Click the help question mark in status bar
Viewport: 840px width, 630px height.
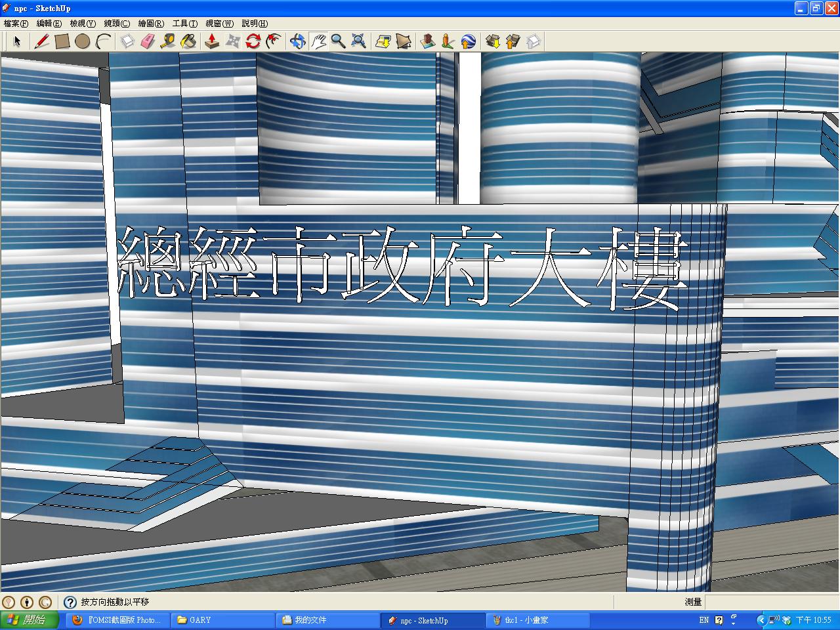pos(70,602)
